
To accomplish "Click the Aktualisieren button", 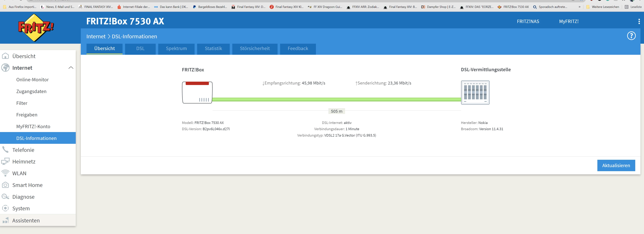I will coord(616,165).
